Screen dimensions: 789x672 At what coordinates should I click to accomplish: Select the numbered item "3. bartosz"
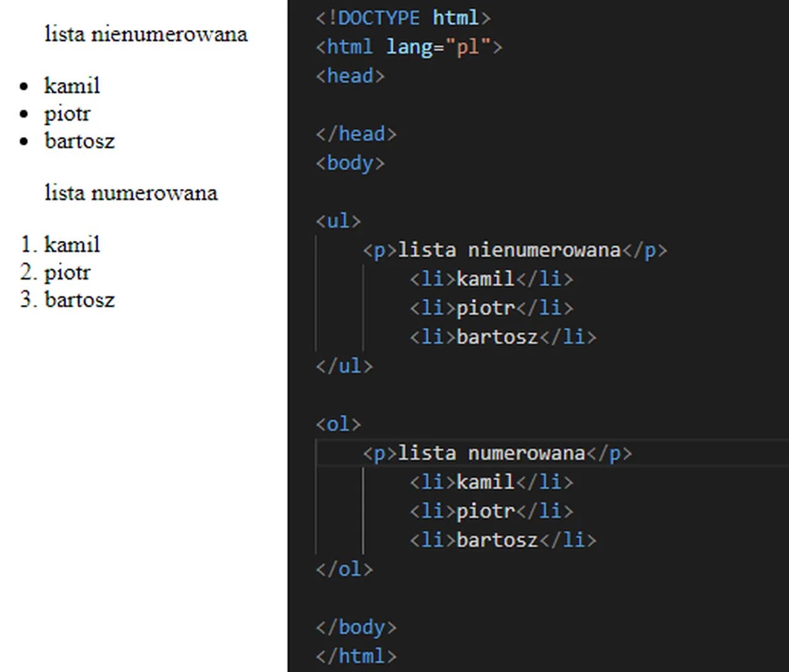coord(68,300)
